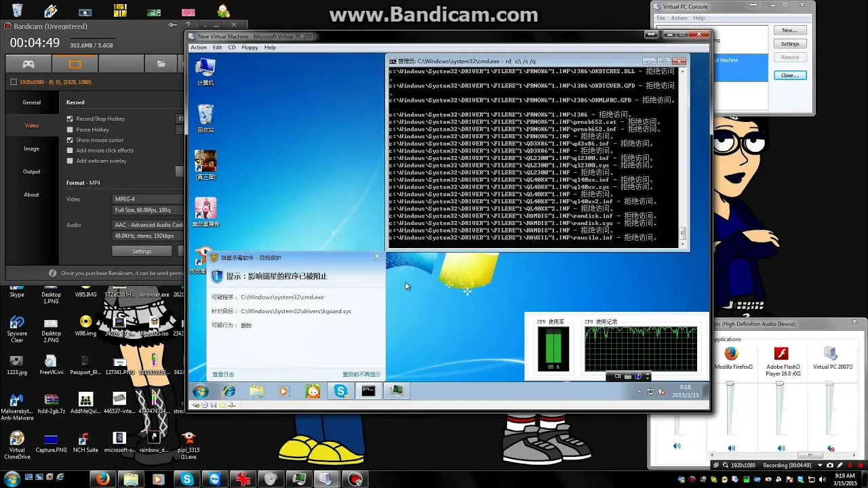Open Recycle Bin on host desktop
Viewport: 868px width, 488px height.
(17, 10)
